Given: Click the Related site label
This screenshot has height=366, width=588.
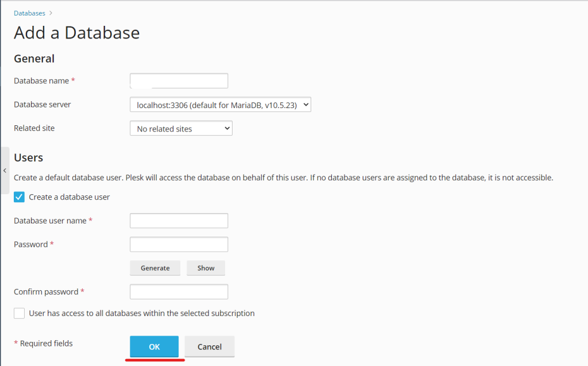Looking at the screenshot, I should point(34,128).
